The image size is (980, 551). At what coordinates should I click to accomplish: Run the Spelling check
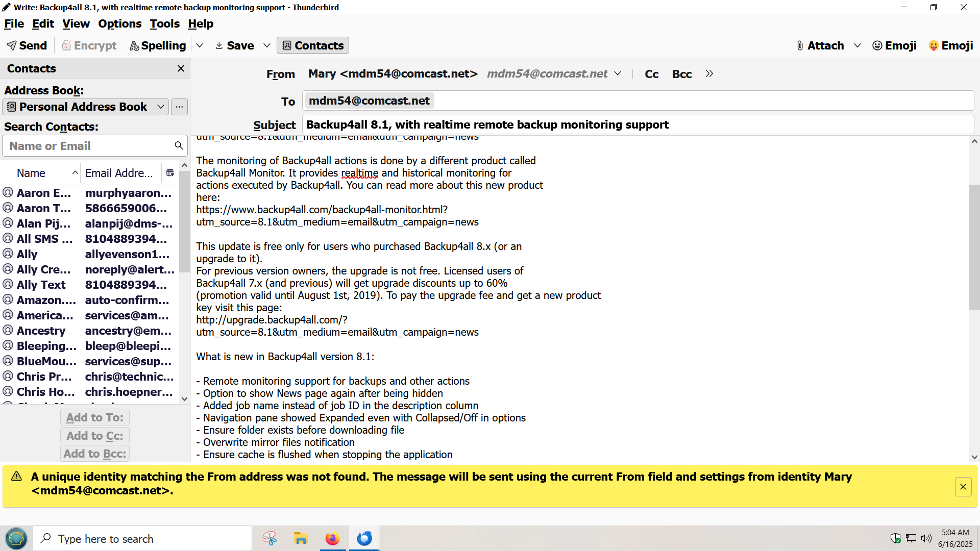pos(158,45)
